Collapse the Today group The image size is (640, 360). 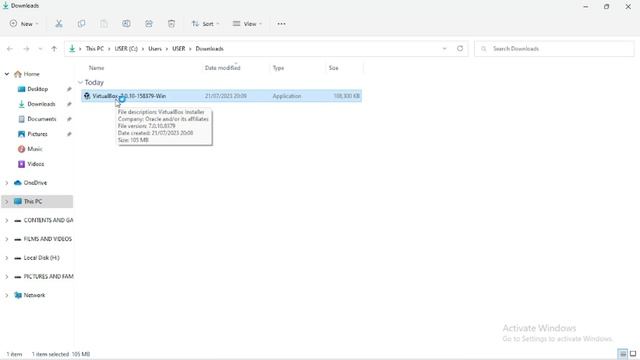[x=80, y=82]
